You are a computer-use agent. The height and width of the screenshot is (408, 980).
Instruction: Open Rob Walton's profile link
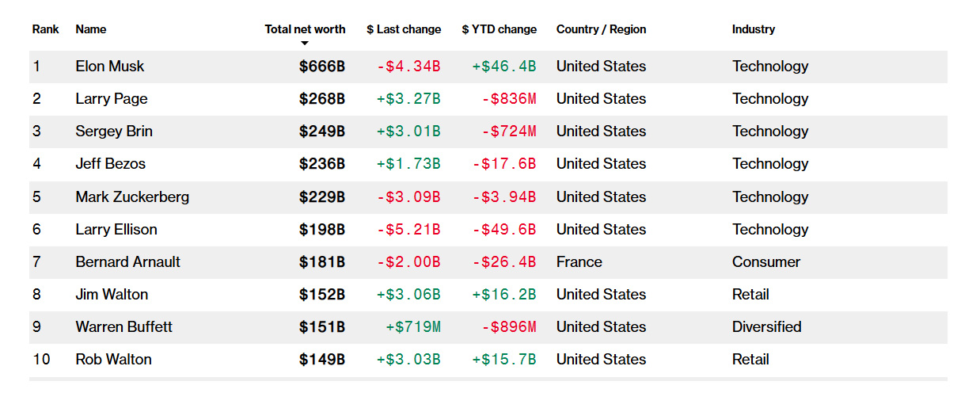tap(113, 360)
